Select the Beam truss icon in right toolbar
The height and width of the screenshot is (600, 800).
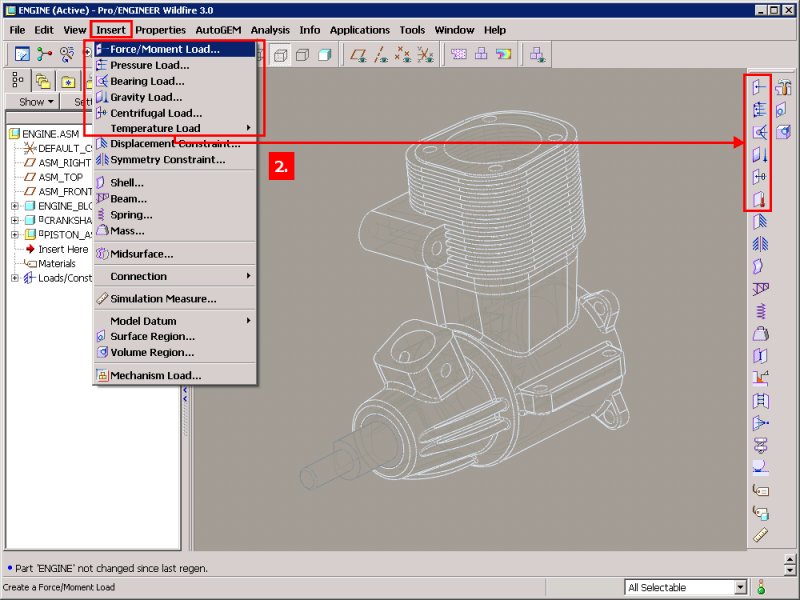coord(760,289)
